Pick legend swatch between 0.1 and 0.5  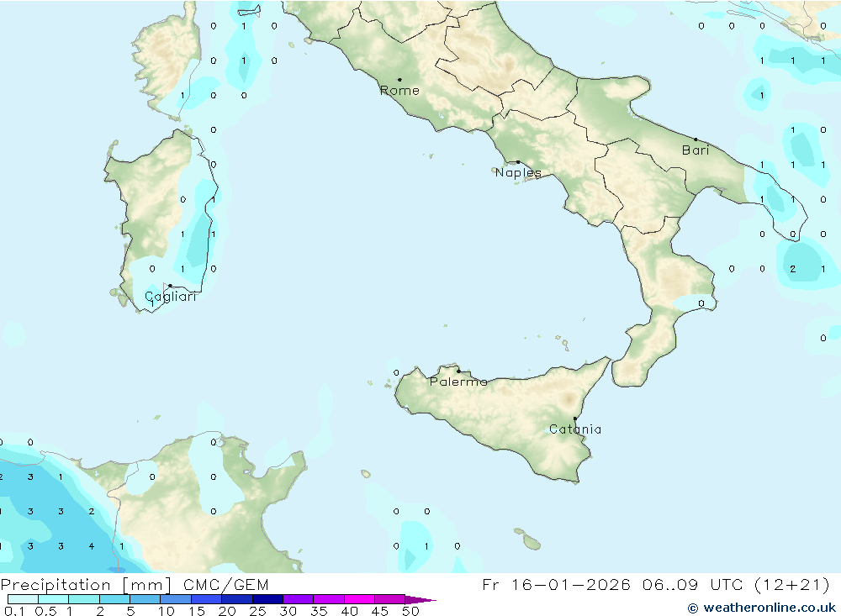tap(23, 599)
